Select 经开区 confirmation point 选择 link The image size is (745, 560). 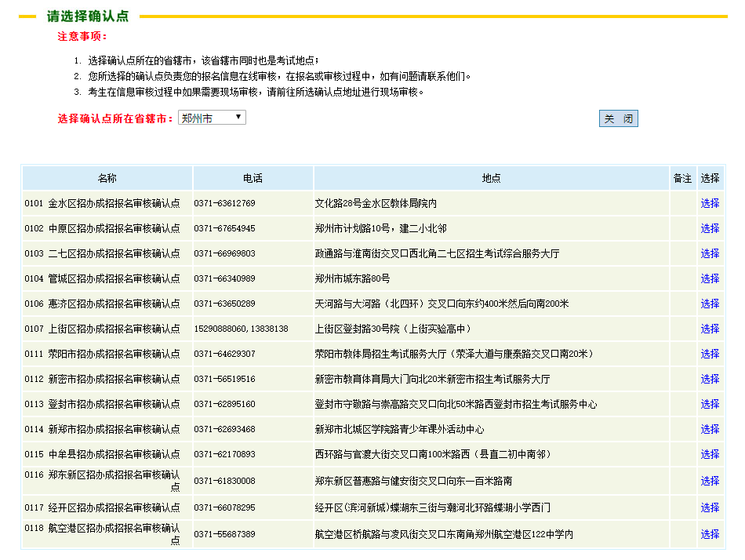click(x=710, y=507)
